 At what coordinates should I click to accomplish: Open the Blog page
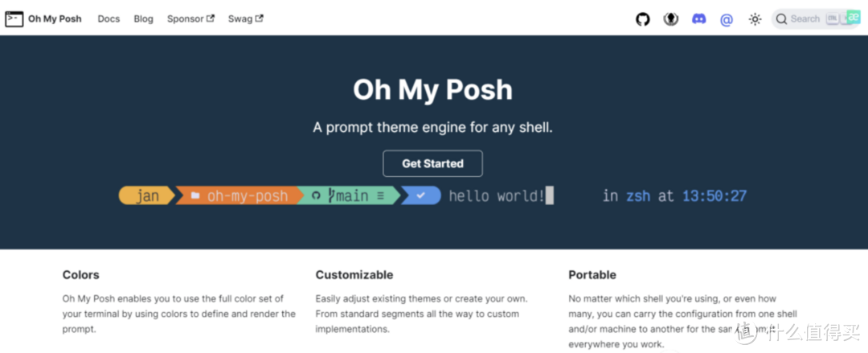pyautogui.click(x=143, y=18)
